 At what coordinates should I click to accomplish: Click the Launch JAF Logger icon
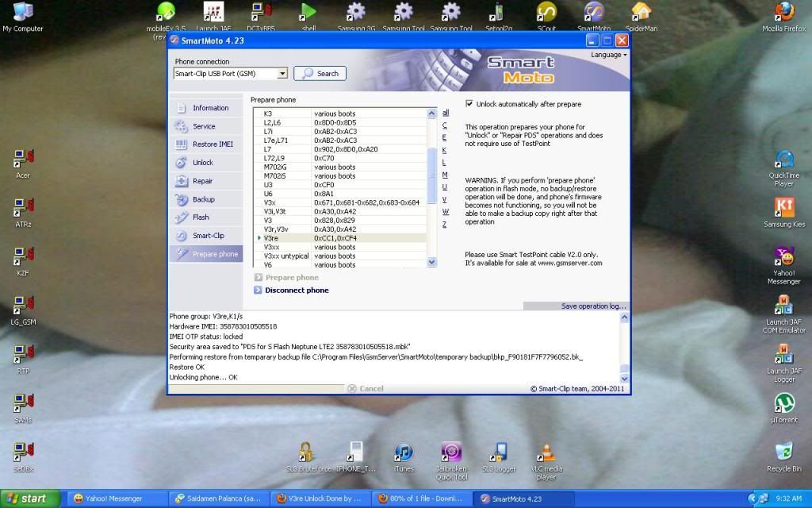784,364
